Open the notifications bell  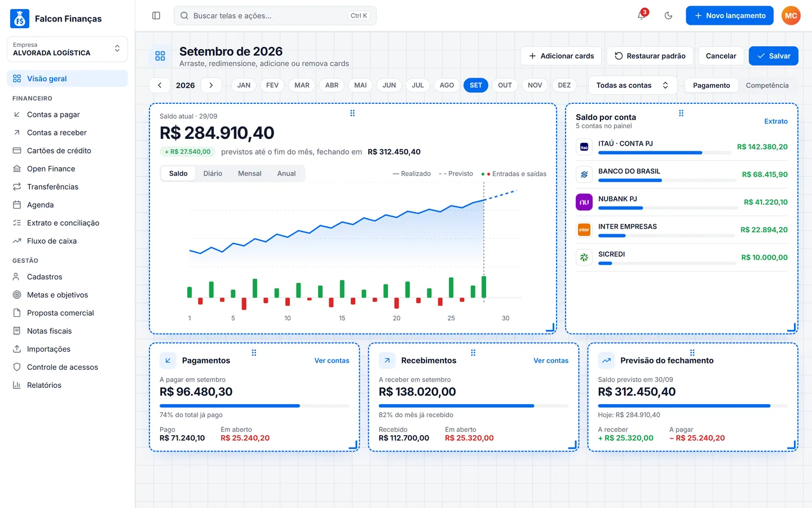coord(642,16)
